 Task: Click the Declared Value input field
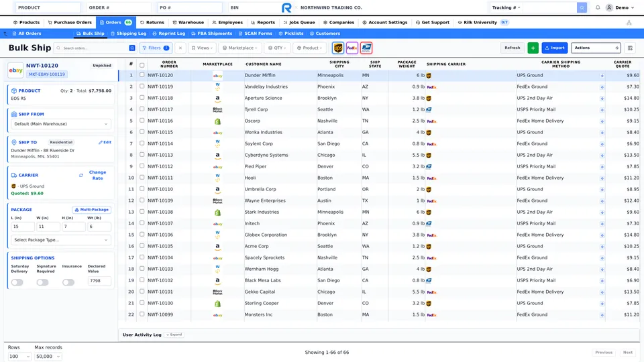point(99,281)
